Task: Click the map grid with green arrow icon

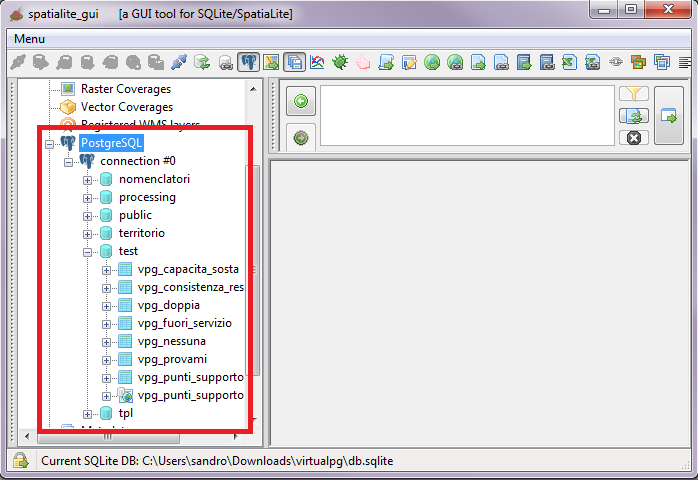Action: click(x=271, y=62)
